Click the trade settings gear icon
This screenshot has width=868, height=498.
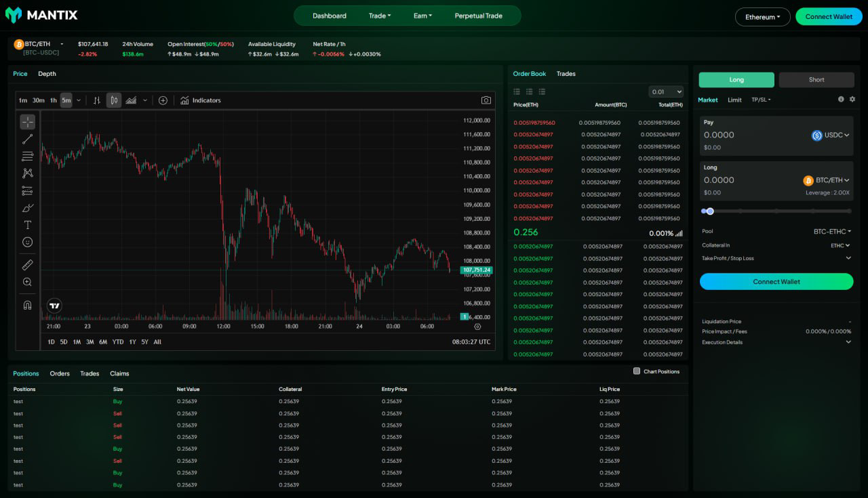[852, 100]
